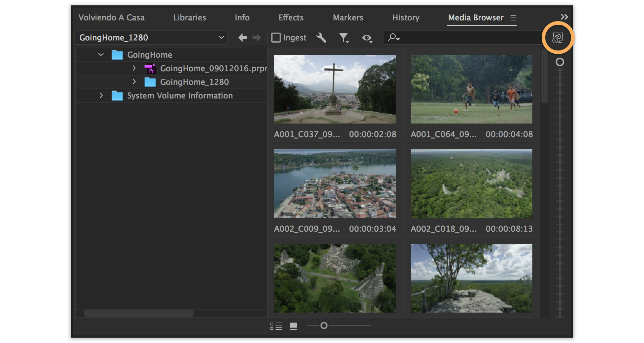The width and height of the screenshot is (644, 343).
Task: Select System Volume Information row
Action: (171, 96)
